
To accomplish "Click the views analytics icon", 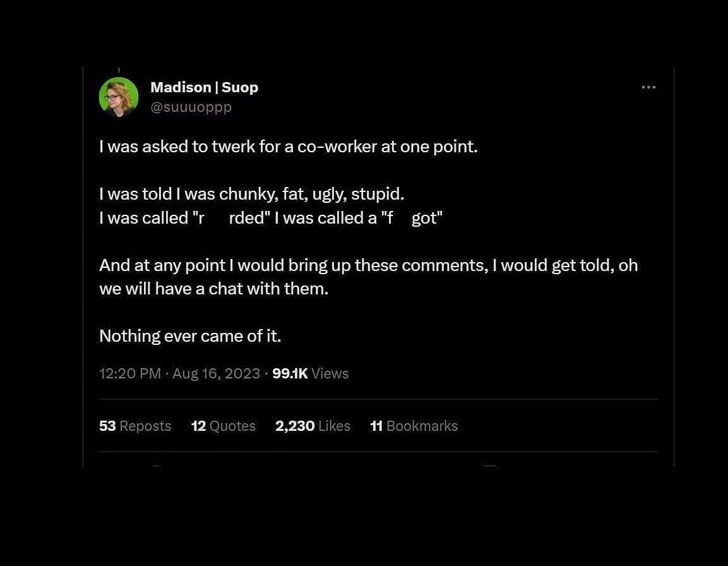I will click(x=309, y=373).
